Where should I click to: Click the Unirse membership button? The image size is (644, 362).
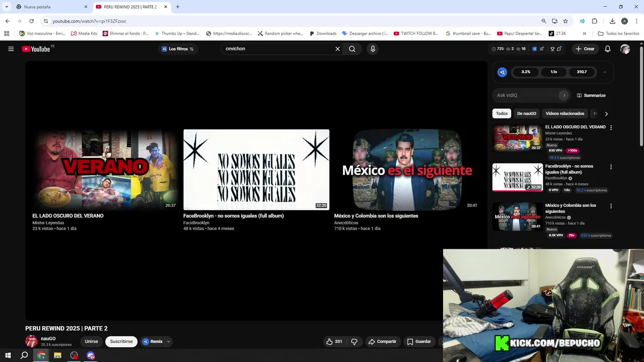[x=92, y=341]
